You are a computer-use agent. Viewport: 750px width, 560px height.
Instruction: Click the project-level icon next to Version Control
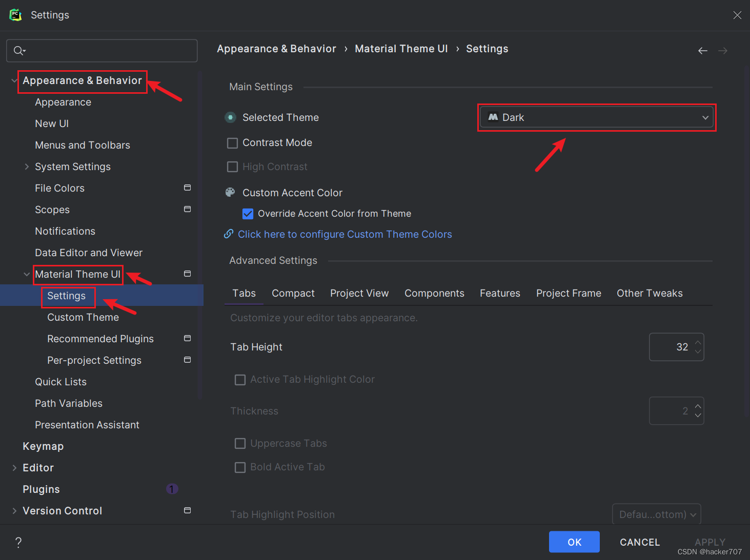(x=188, y=511)
